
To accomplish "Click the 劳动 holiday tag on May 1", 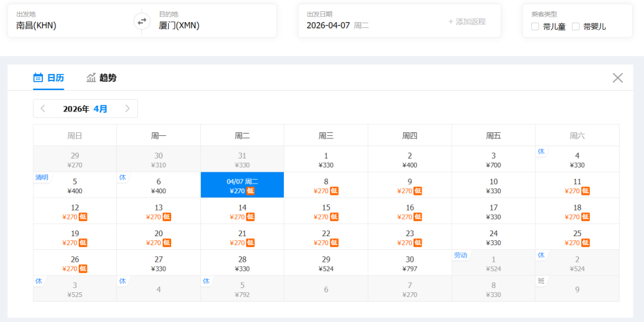I will tap(460, 255).
